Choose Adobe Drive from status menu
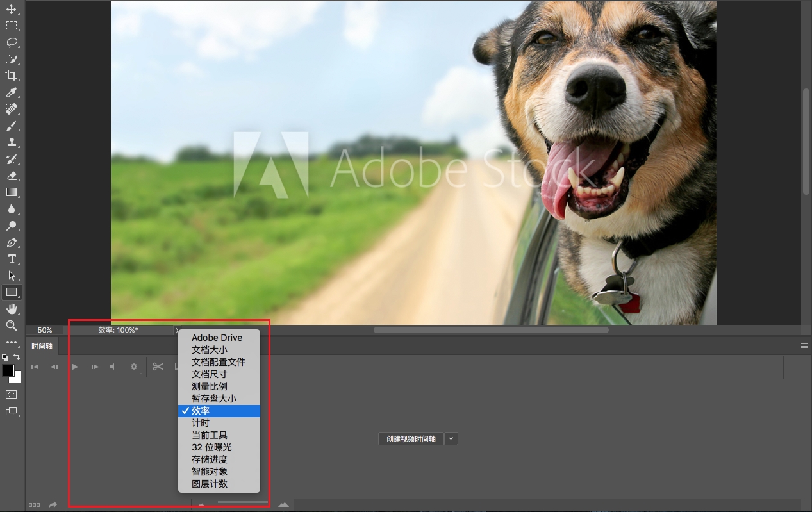The image size is (812, 512). [219, 338]
